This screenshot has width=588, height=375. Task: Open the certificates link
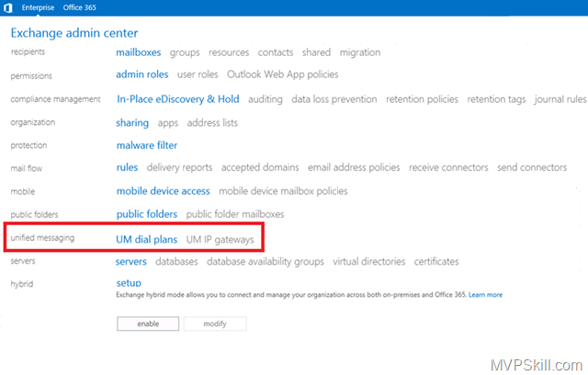point(436,261)
